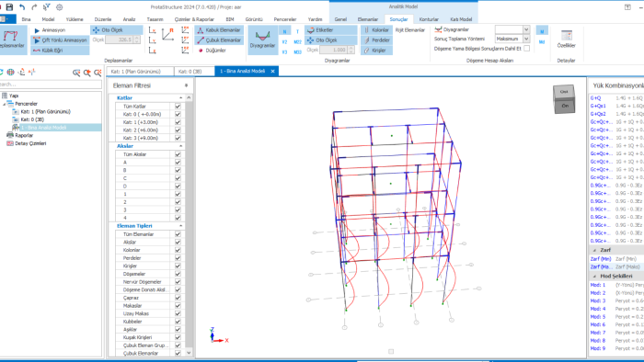This screenshot has height=362, width=644.
Task: Open the Diyagramlar slab dropdown
Action: (526, 29)
